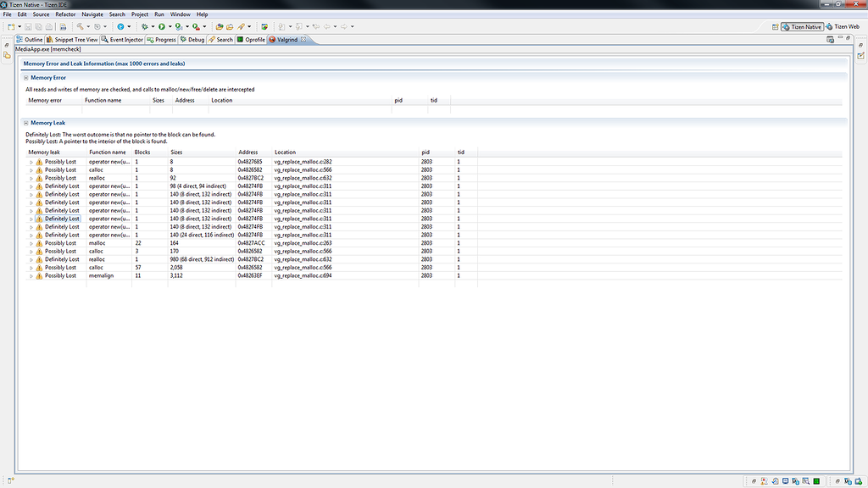Open the Refactor menu
The height and width of the screenshot is (488, 868).
point(65,14)
